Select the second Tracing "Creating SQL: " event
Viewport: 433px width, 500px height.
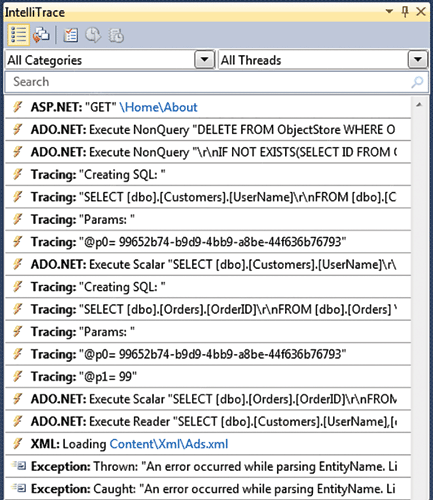(x=208, y=287)
